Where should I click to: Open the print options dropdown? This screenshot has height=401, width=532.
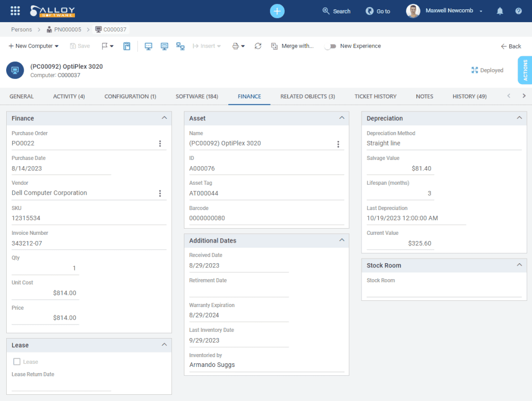tap(238, 46)
